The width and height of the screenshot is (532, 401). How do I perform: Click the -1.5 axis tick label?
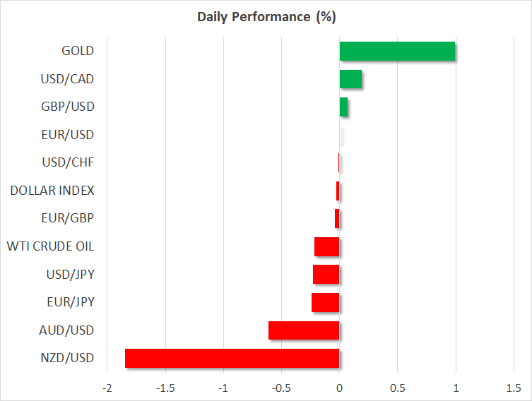(165, 388)
